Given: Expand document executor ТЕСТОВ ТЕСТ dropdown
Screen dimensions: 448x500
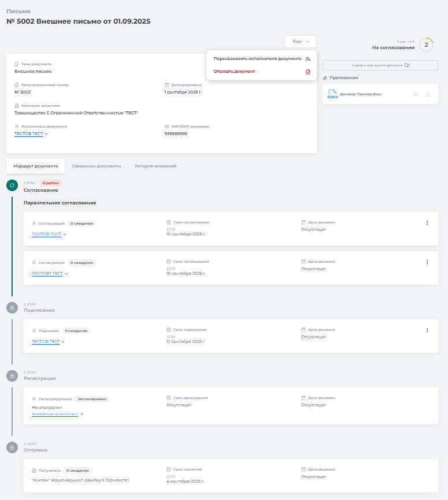Looking at the screenshot, I should tap(31, 134).
